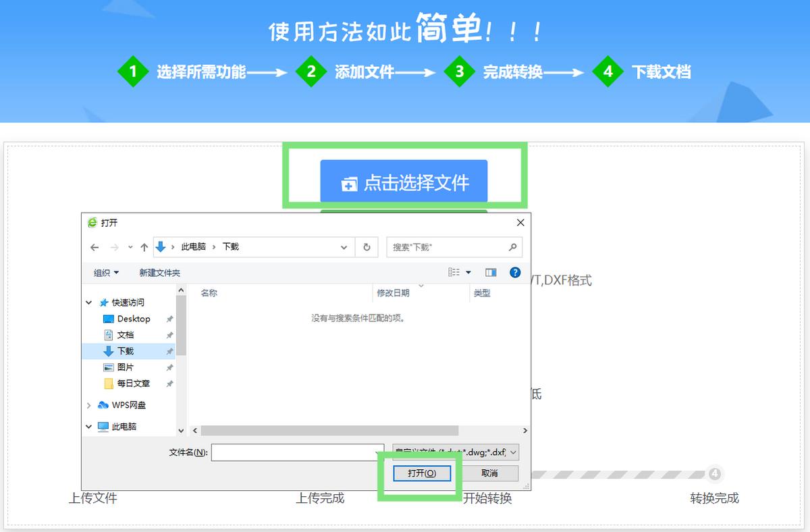Screen dimensions: 810x532
Task: Expand the address bar history dropdown
Action: coord(344,247)
